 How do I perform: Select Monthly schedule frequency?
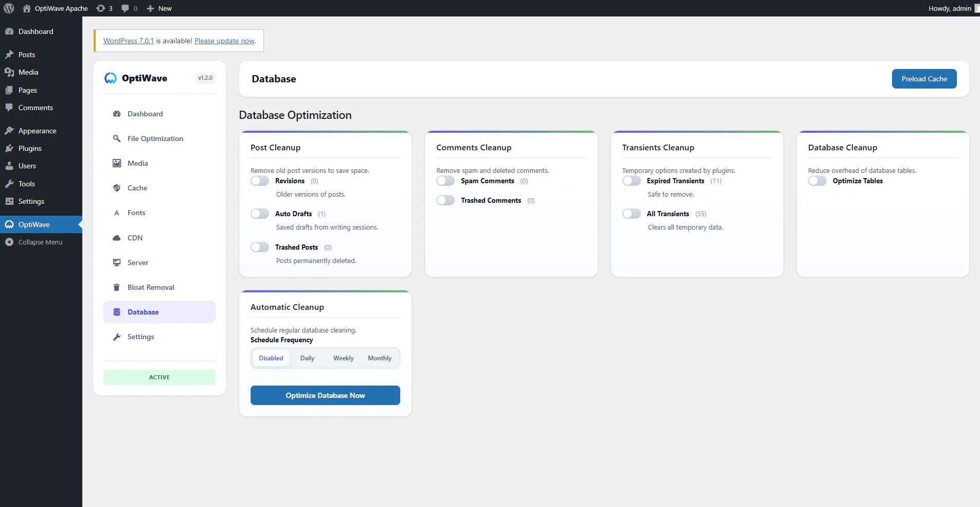click(380, 358)
